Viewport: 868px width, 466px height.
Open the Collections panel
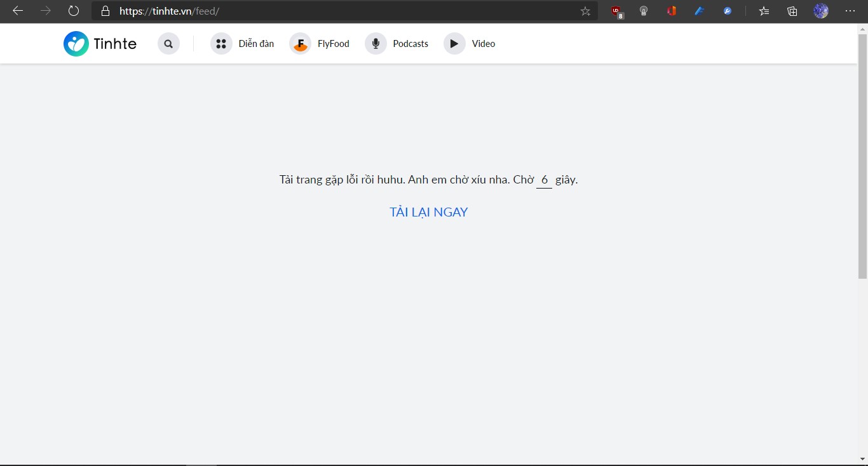point(791,11)
